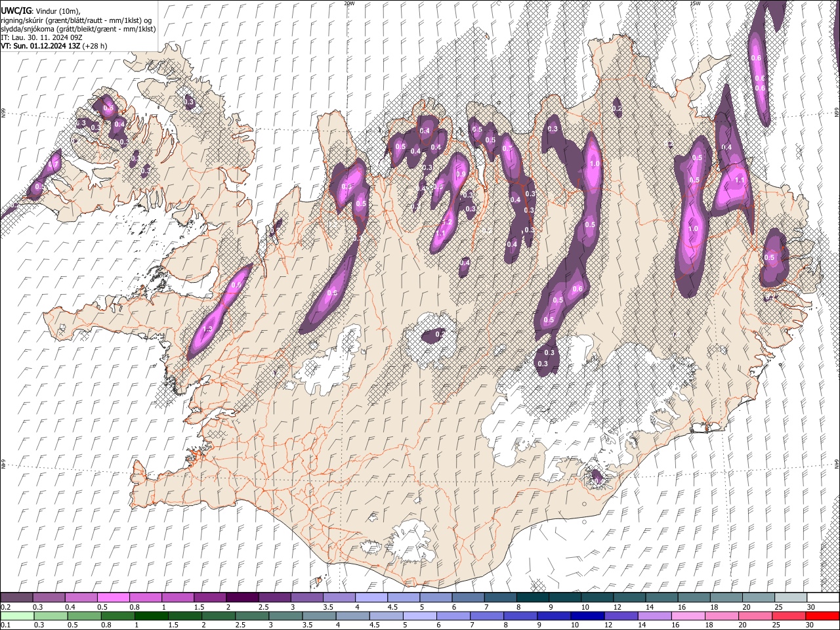Image resolution: width=840 pixels, height=630 pixels.
Task: Select red-pink 25 swatch in rain legend row
Action: (x=789, y=616)
